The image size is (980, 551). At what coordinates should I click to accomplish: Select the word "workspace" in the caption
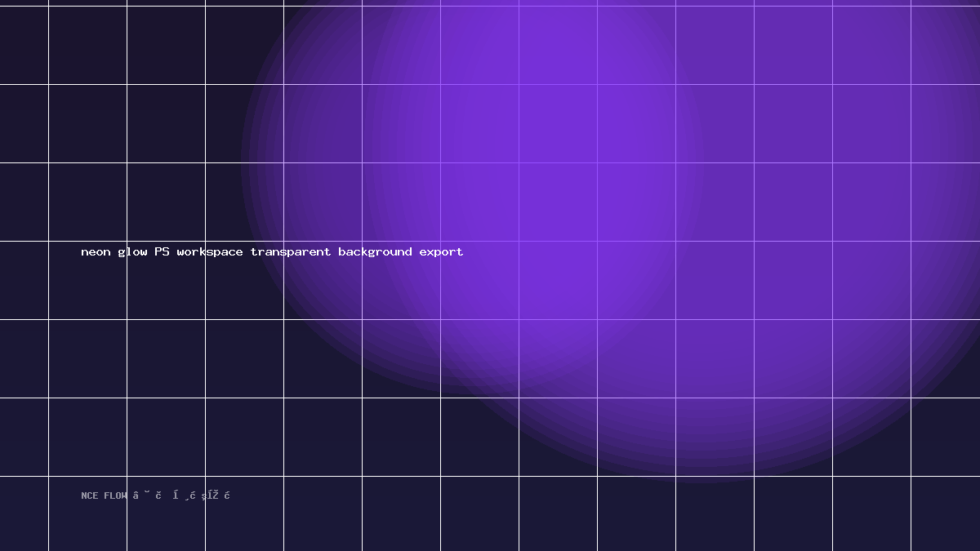[x=210, y=251]
